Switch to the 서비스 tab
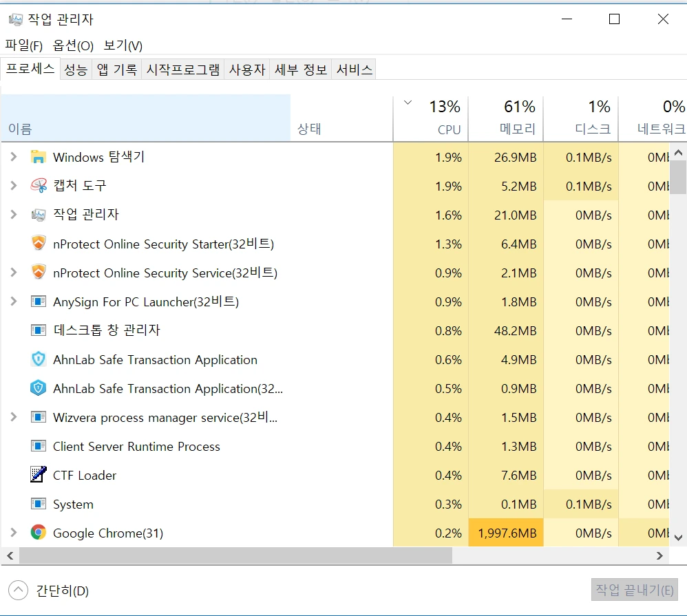Image resolution: width=687 pixels, height=616 pixels. (x=354, y=70)
